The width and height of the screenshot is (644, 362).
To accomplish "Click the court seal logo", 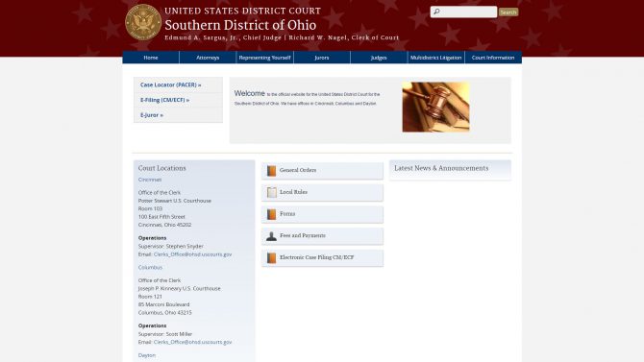I will [143, 22].
